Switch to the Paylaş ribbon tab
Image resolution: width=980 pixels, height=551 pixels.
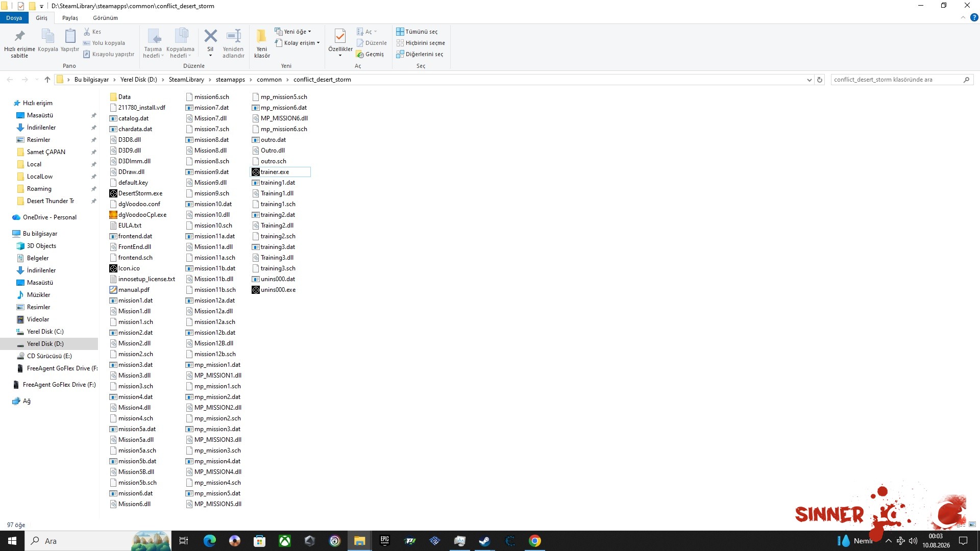click(x=70, y=18)
